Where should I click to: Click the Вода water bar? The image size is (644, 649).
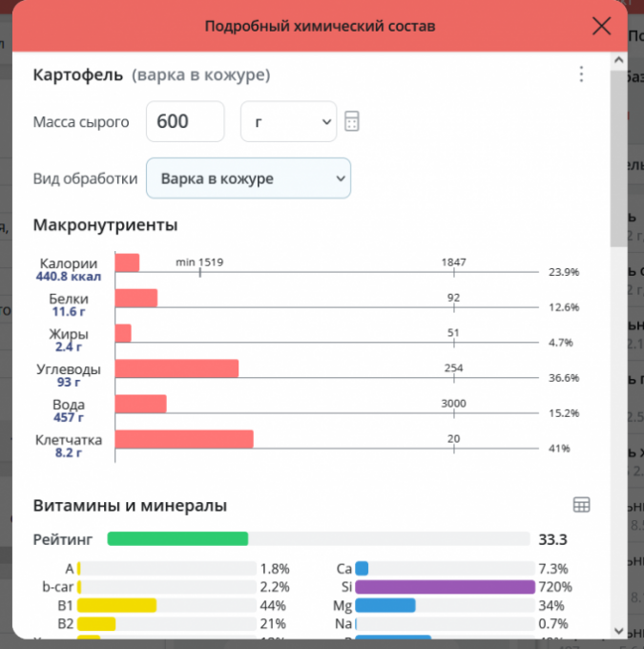140,404
